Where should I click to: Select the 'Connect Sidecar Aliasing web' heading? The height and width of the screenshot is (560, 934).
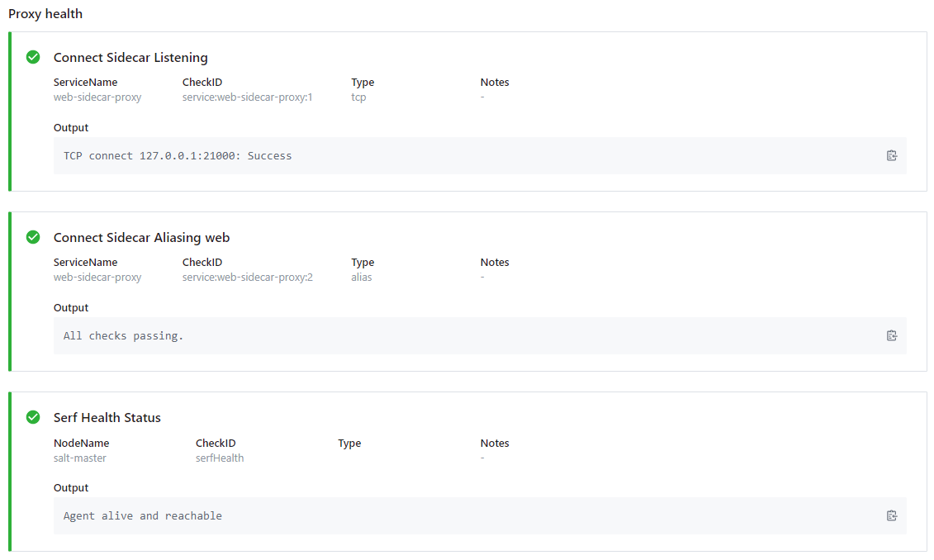tap(142, 237)
